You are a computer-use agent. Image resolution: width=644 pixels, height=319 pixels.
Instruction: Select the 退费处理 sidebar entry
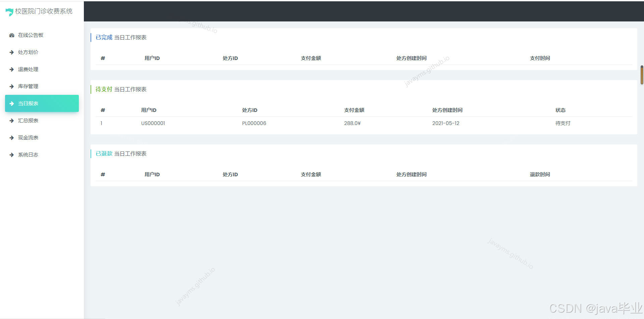[x=28, y=69]
